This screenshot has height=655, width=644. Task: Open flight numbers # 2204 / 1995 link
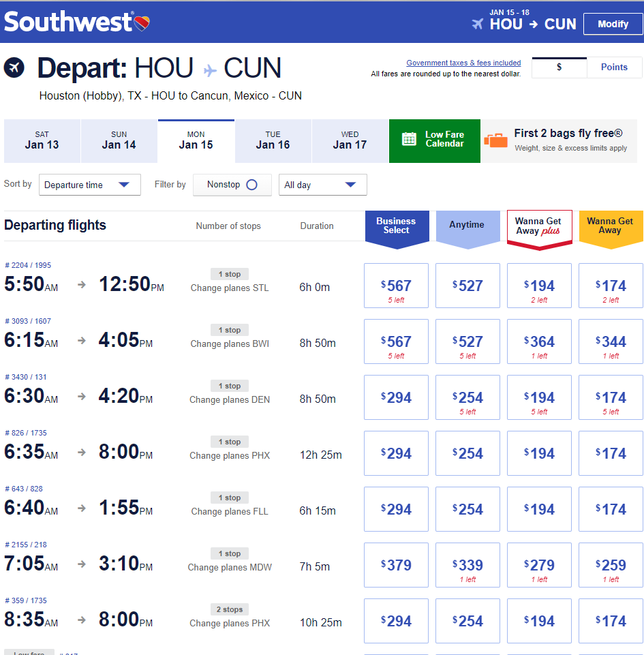click(28, 265)
